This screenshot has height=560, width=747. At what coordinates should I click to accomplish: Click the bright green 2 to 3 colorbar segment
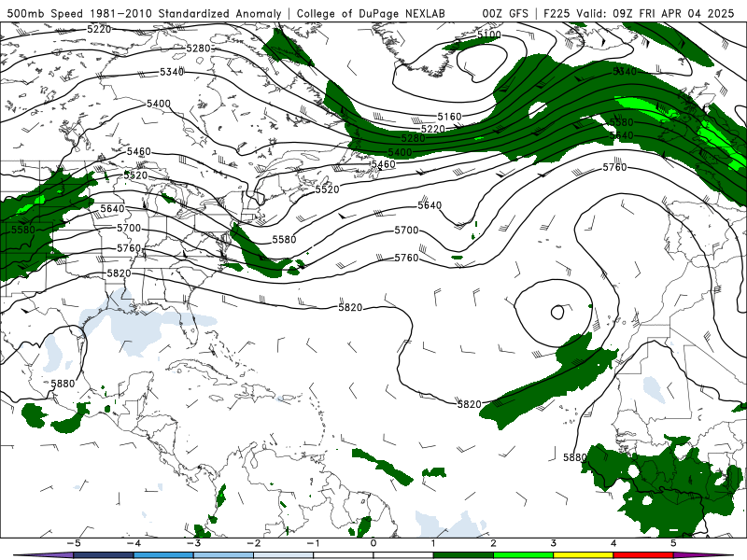pyautogui.click(x=523, y=555)
